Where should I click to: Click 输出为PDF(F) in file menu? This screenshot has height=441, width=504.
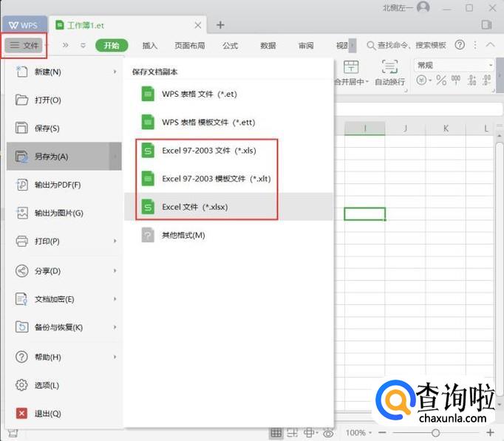(57, 185)
